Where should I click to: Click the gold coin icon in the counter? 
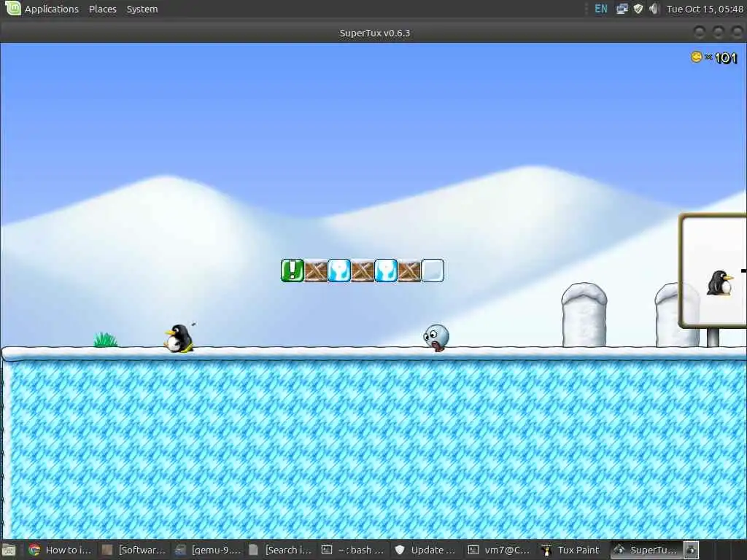[697, 57]
